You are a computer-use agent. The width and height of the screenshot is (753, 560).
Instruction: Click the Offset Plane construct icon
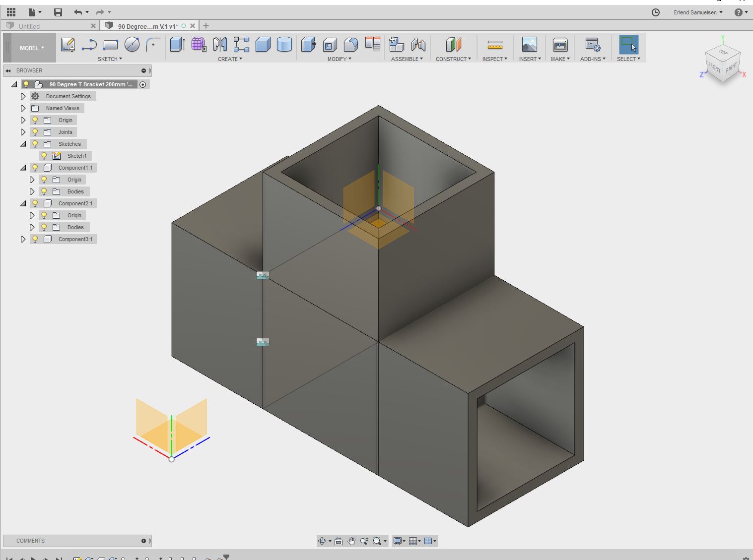point(453,45)
